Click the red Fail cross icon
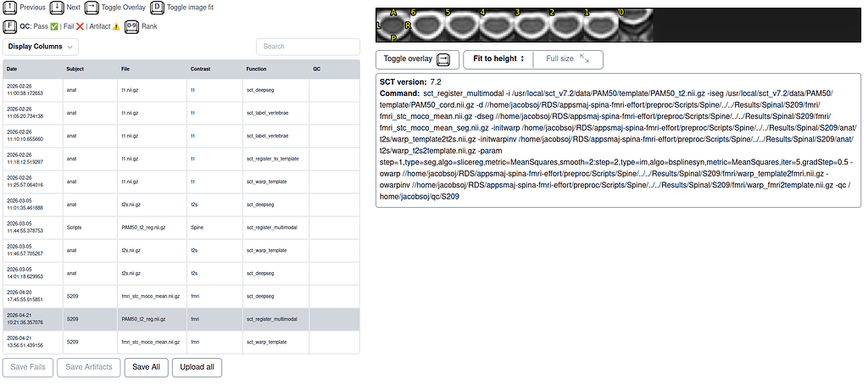The width and height of the screenshot is (868, 391). pyautogui.click(x=81, y=27)
